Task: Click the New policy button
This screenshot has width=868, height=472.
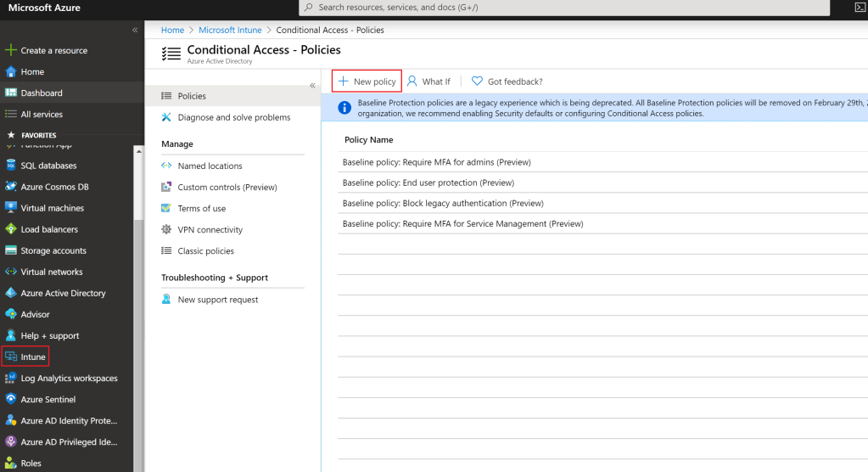Action: pos(367,81)
